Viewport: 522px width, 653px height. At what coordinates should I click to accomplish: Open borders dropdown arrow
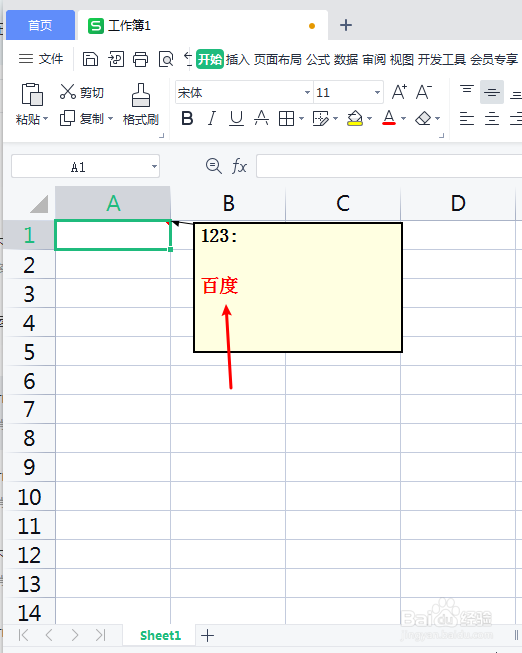(301, 119)
